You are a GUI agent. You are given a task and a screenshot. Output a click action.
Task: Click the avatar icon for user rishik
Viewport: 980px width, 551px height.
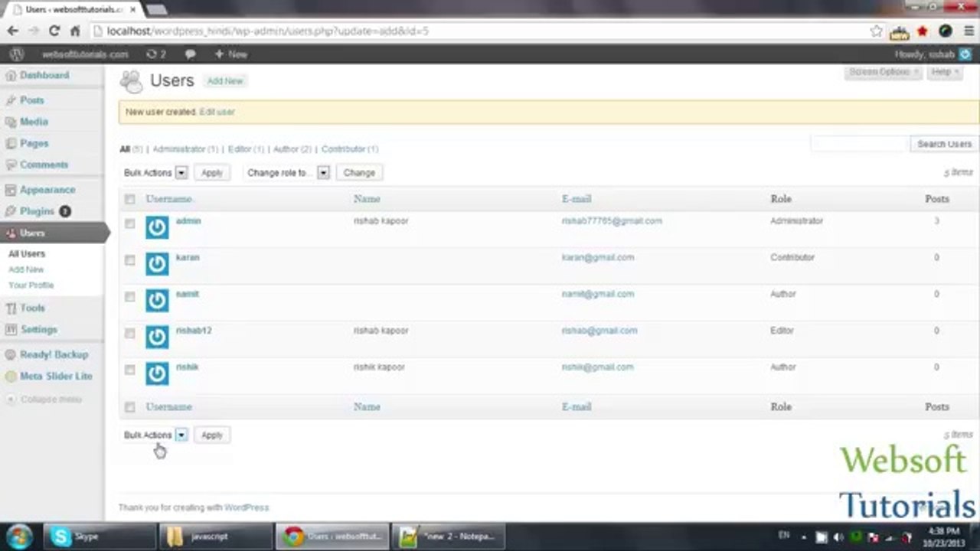pyautogui.click(x=157, y=373)
